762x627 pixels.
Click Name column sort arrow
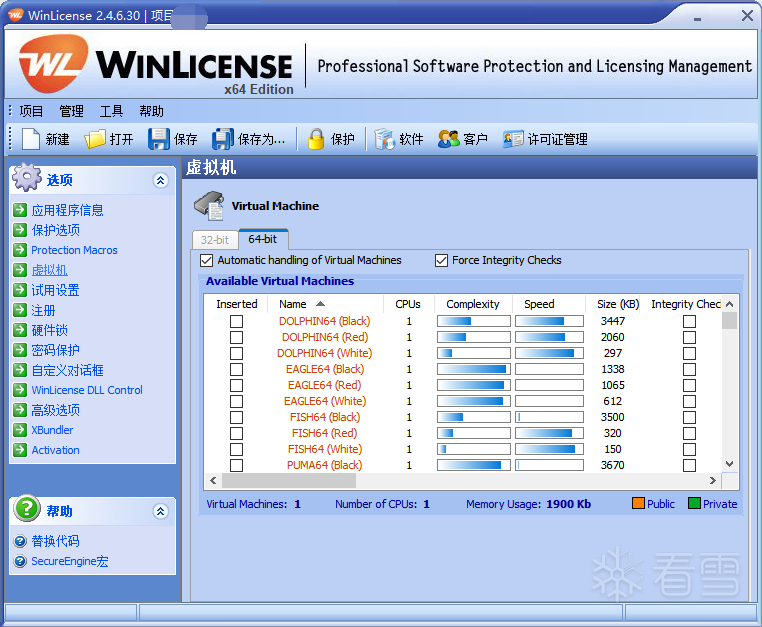320,304
